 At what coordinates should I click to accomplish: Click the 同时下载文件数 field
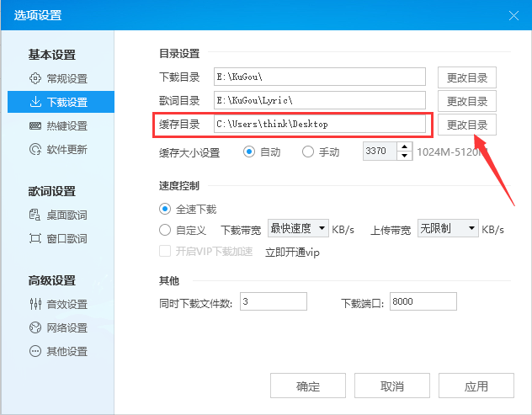pos(274,301)
